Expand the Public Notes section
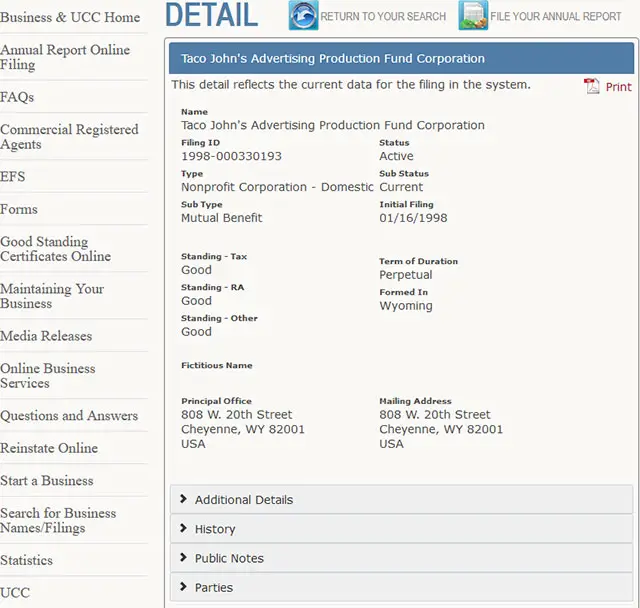The image size is (640, 608). point(401,558)
